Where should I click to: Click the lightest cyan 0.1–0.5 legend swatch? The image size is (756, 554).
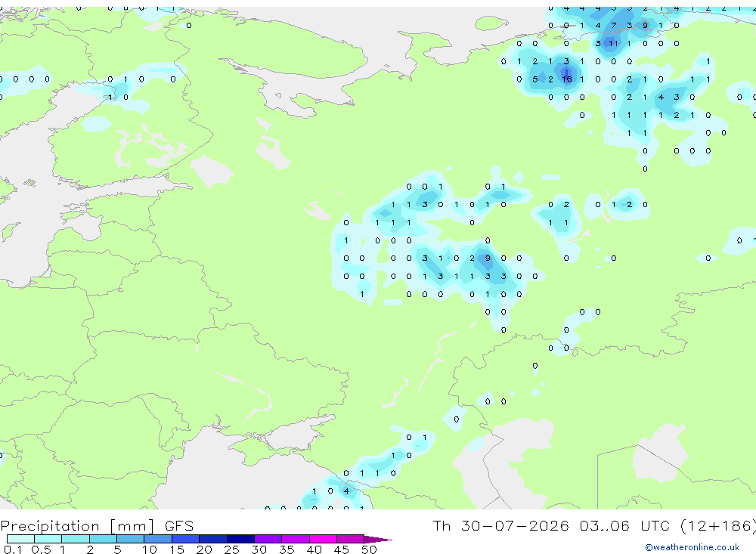pos(20,539)
